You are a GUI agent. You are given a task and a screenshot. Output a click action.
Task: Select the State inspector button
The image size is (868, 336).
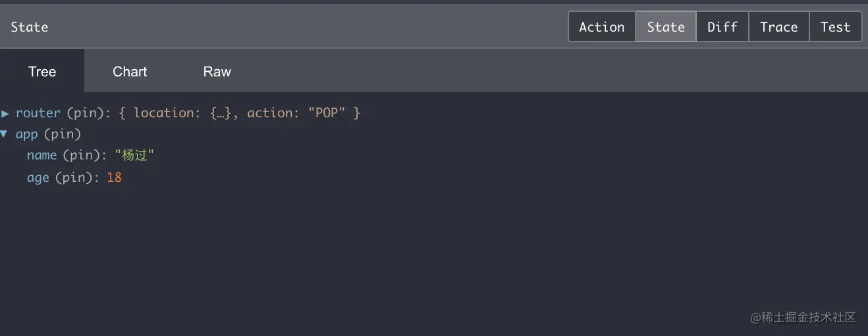click(665, 27)
